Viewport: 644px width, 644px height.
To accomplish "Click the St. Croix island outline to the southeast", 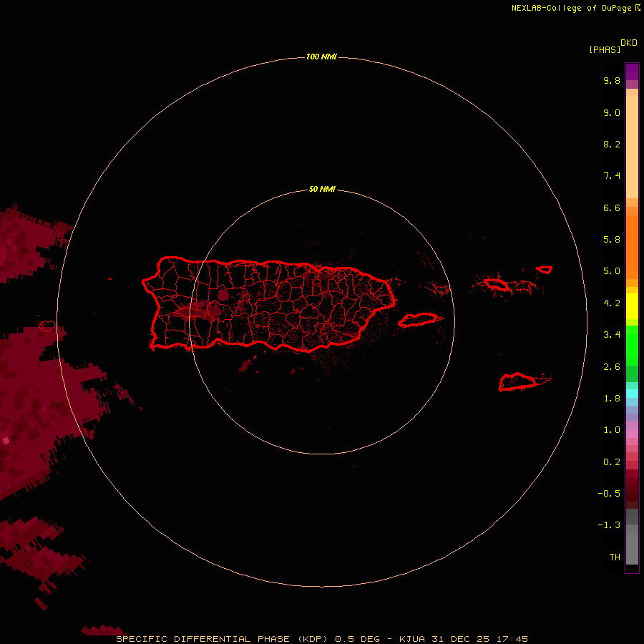I will (519, 382).
